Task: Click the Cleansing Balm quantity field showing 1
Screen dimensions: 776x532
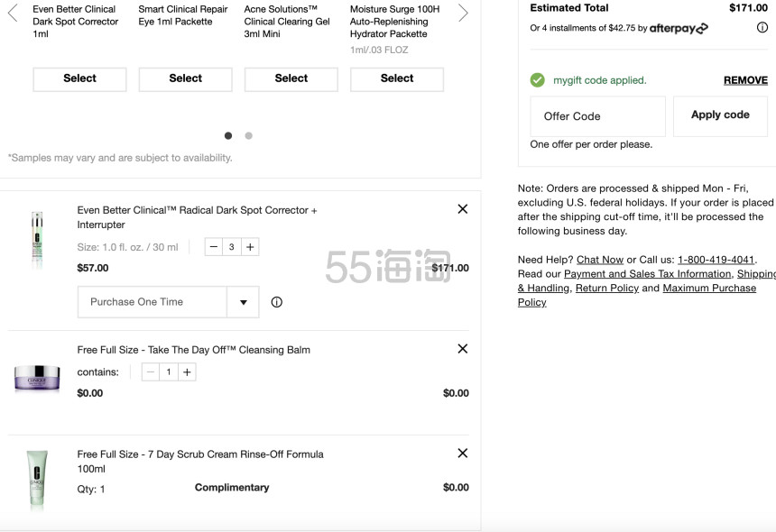Action: [x=169, y=371]
